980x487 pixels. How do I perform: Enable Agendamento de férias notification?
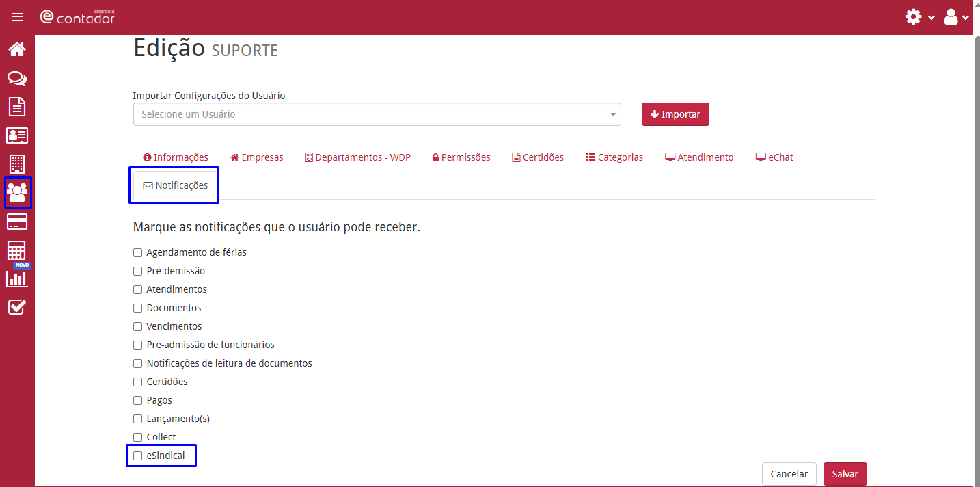137,252
